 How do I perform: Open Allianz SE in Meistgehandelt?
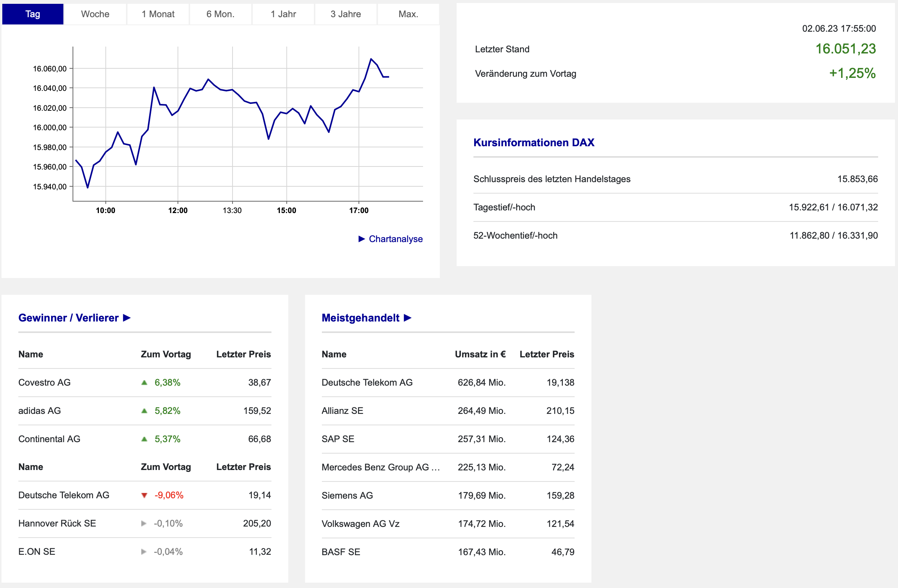pos(342,411)
